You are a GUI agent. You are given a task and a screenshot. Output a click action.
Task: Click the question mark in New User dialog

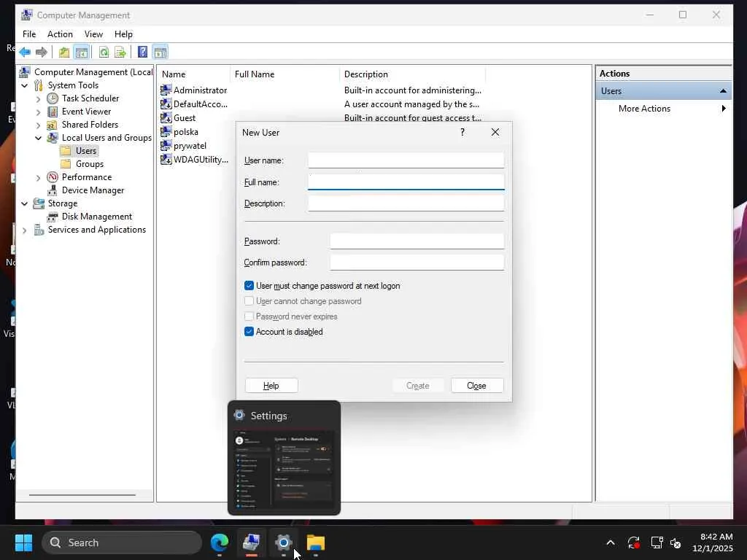(x=462, y=132)
